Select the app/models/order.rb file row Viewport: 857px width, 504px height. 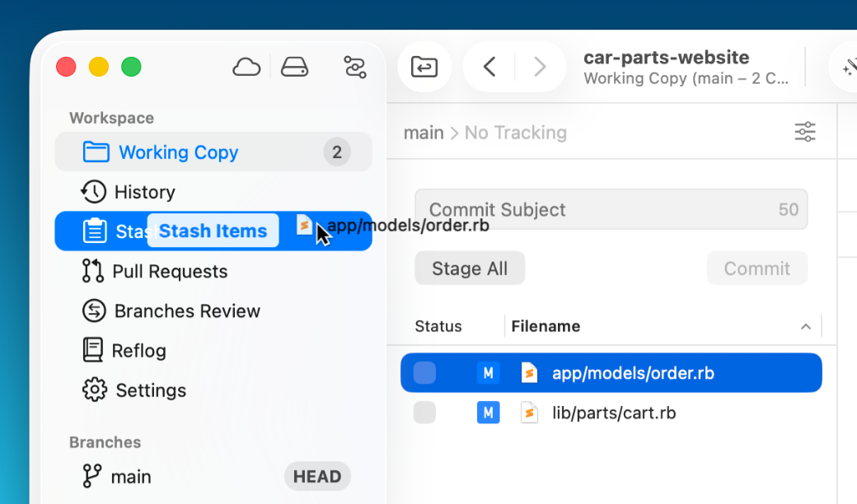(611, 373)
